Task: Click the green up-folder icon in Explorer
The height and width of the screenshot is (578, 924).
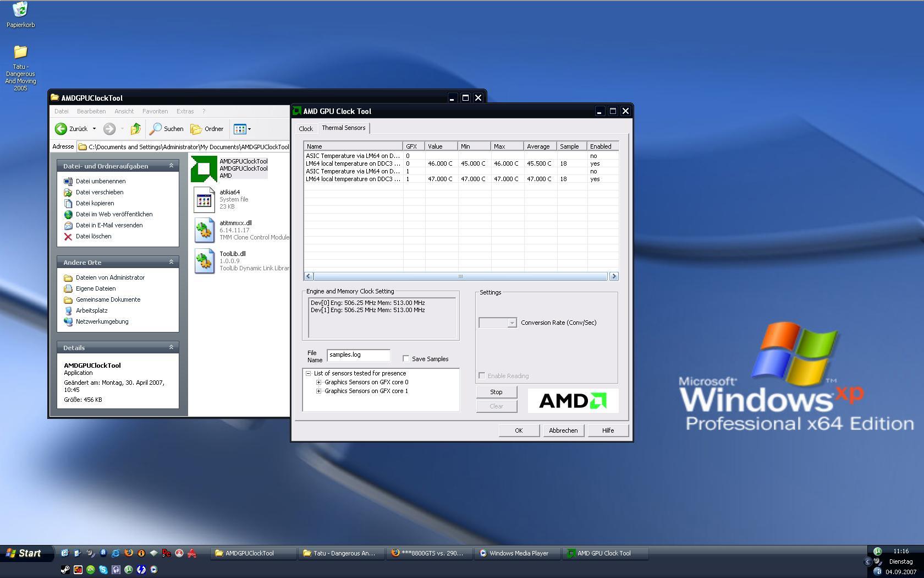Action: (135, 129)
